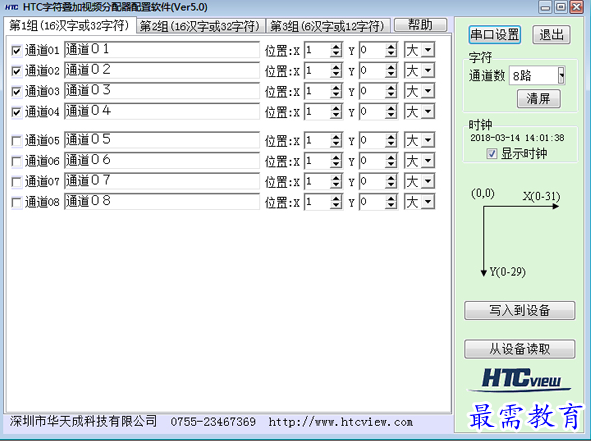Click the HTC title bar icon
The height and width of the screenshot is (448, 591).
tap(12, 7)
